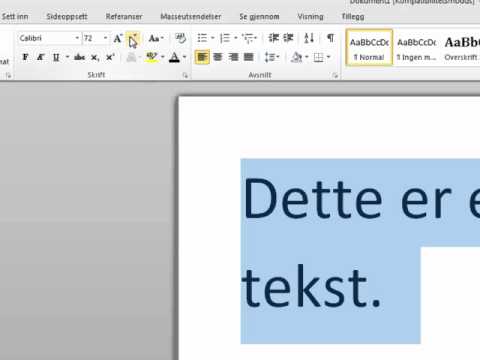Click the Clear Formatting icon

pyautogui.click(x=181, y=38)
